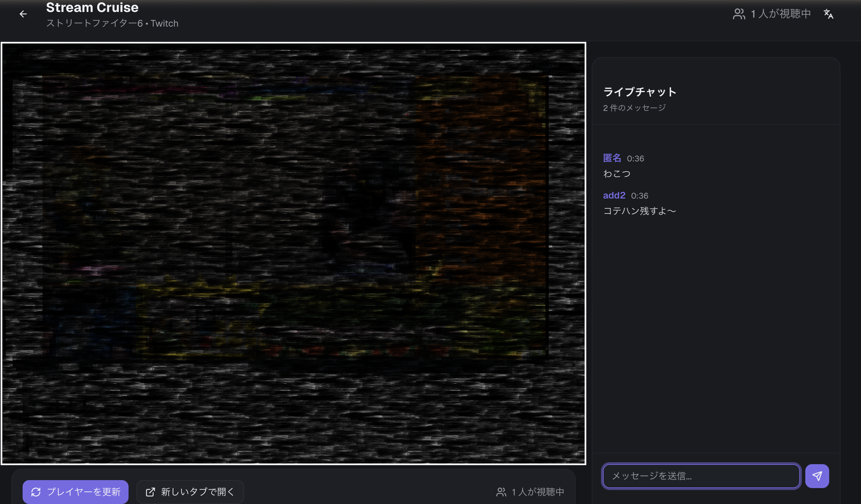Viewport: 861px width, 504px height.
Task: Click the viewers icon next to 1人が視聴中
Action: point(739,14)
